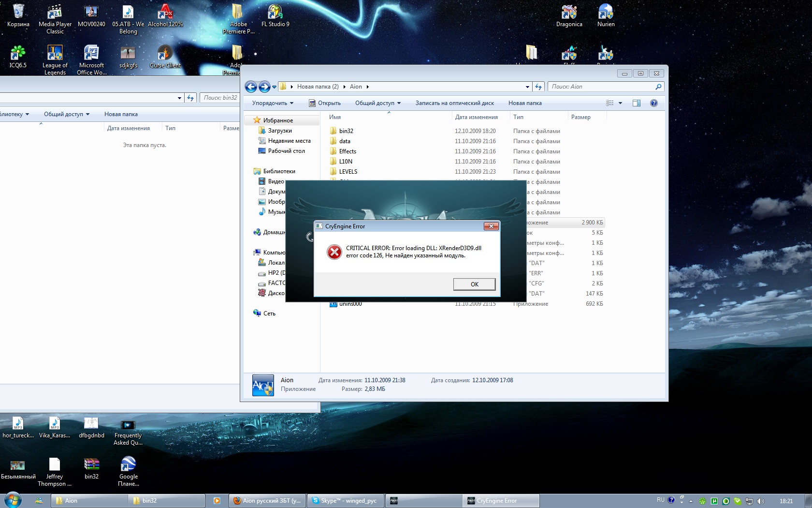Click Общий доступ in bin32 window
Image resolution: width=812 pixels, height=508 pixels.
click(67, 114)
